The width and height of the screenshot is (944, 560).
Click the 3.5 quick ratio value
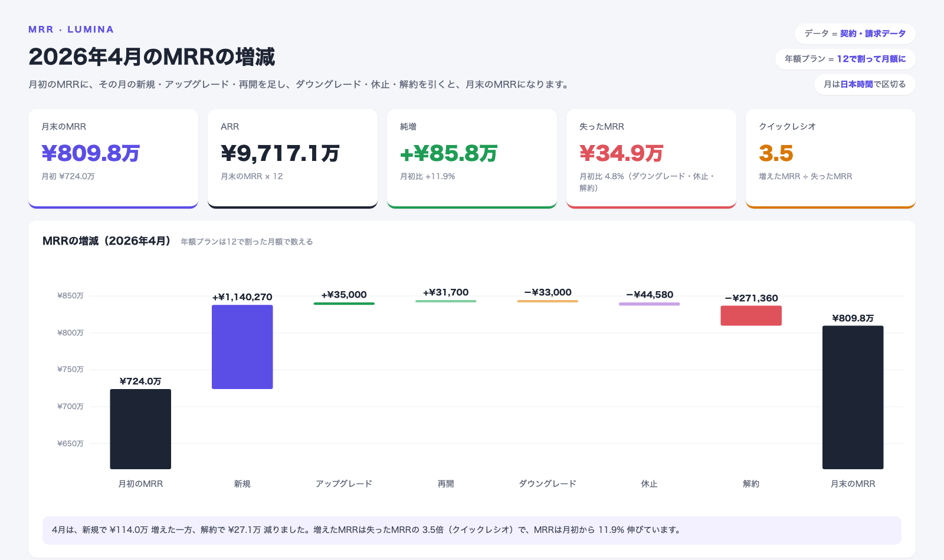point(776,153)
